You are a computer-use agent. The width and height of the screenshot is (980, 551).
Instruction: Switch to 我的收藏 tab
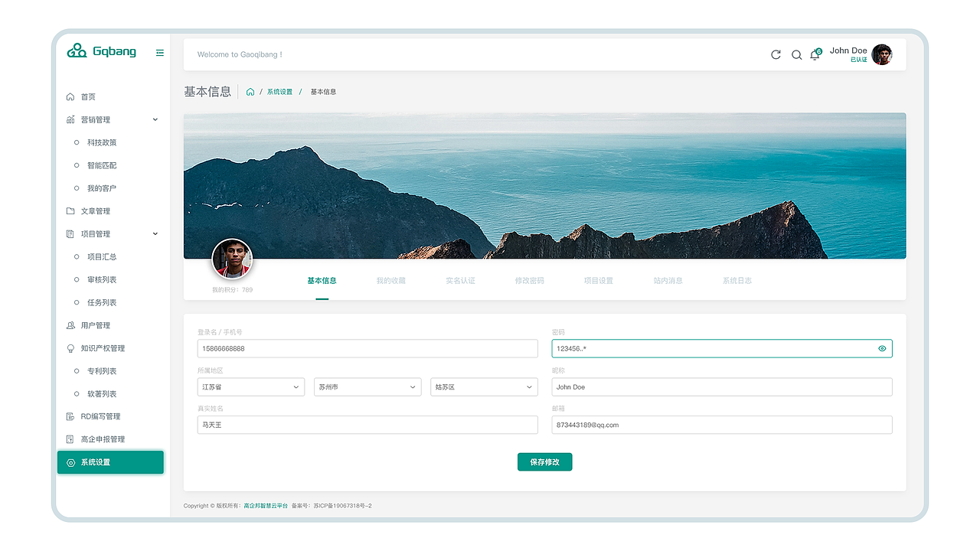[x=391, y=281]
